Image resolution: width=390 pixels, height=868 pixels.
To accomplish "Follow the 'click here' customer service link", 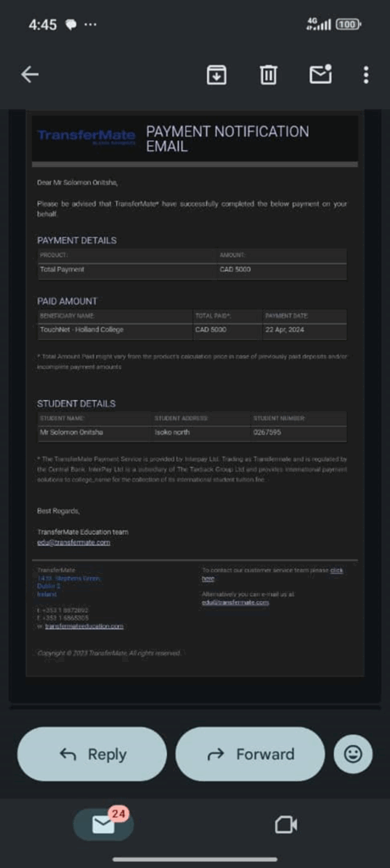I will (272, 574).
